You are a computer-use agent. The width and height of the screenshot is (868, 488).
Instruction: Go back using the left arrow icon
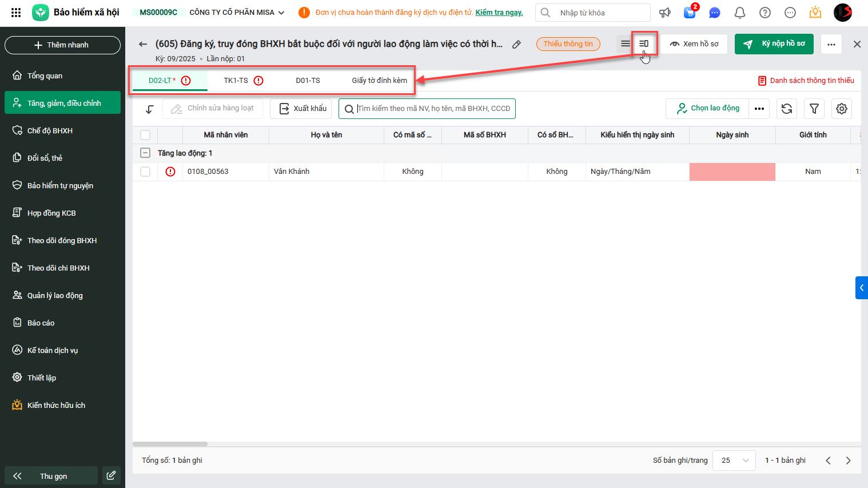tap(143, 44)
